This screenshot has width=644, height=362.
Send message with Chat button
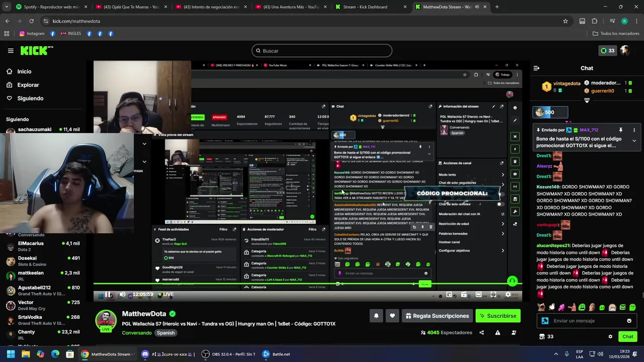pos(627,336)
